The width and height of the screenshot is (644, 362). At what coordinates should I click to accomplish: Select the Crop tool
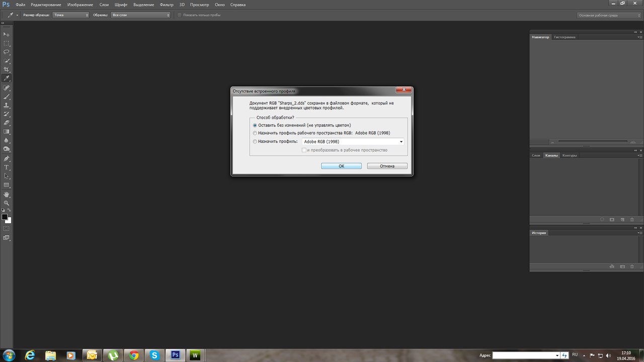click(x=7, y=69)
